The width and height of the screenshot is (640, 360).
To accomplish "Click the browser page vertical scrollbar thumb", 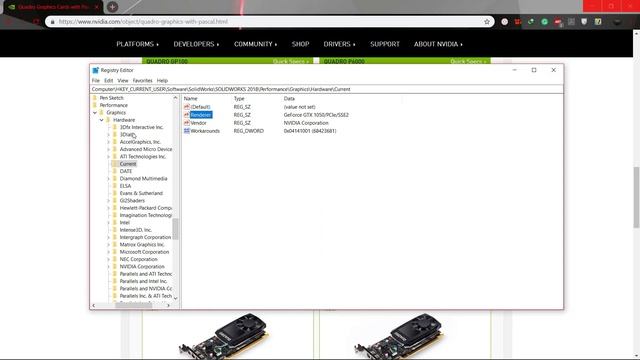I will pyautogui.click(x=636, y=197).
